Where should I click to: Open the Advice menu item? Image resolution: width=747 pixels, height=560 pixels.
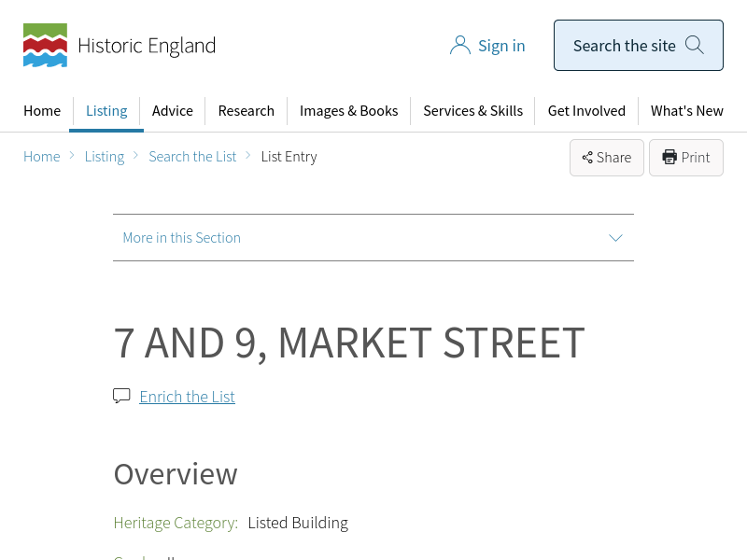point(173,111)
